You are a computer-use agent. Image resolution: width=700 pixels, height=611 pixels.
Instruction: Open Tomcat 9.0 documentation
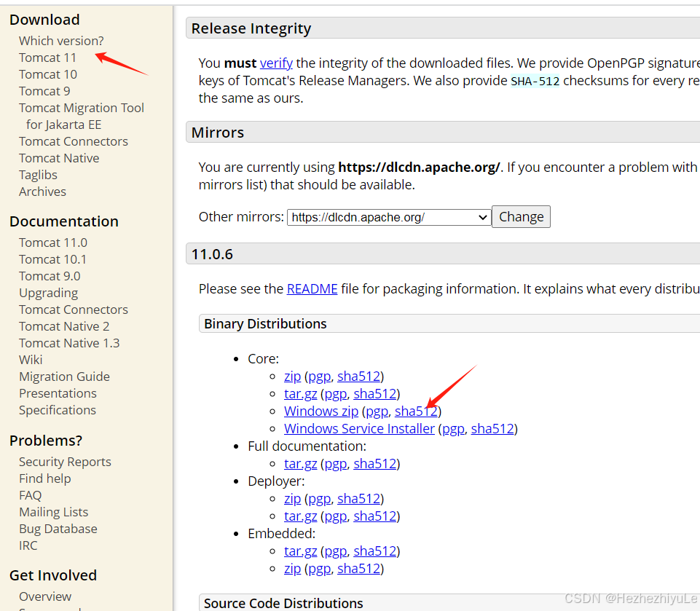coord(50,276)
